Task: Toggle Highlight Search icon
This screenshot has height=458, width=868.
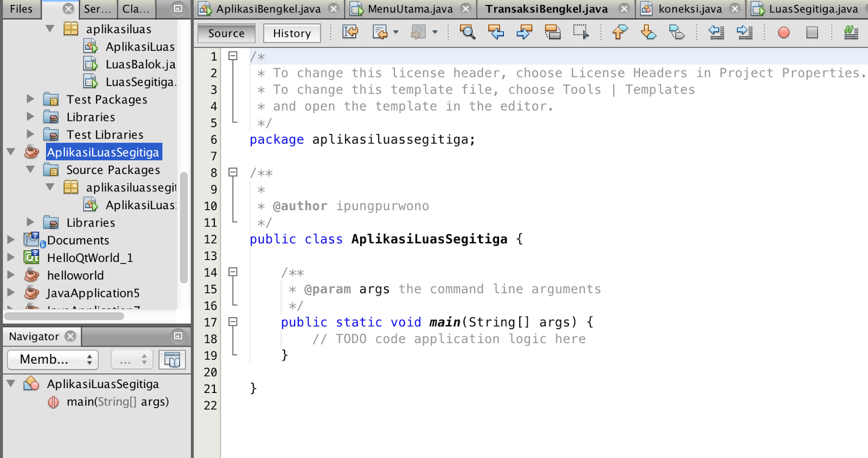Action: pos(552,33)
